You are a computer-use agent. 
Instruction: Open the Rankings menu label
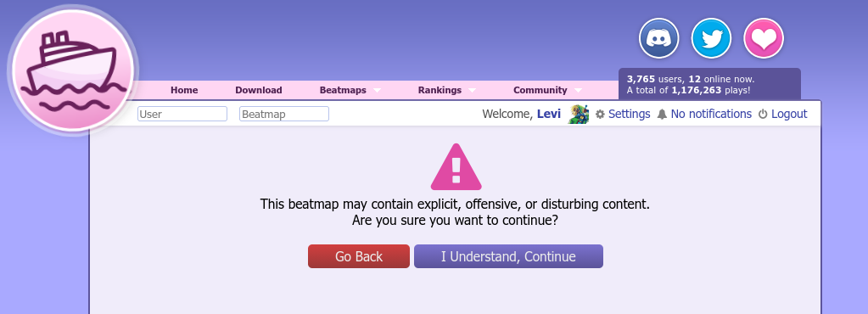click(x=440, y=90)
